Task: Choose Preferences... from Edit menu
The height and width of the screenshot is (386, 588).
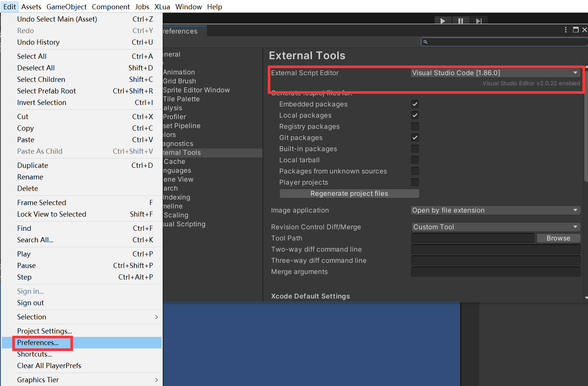Action: (82, 342)
